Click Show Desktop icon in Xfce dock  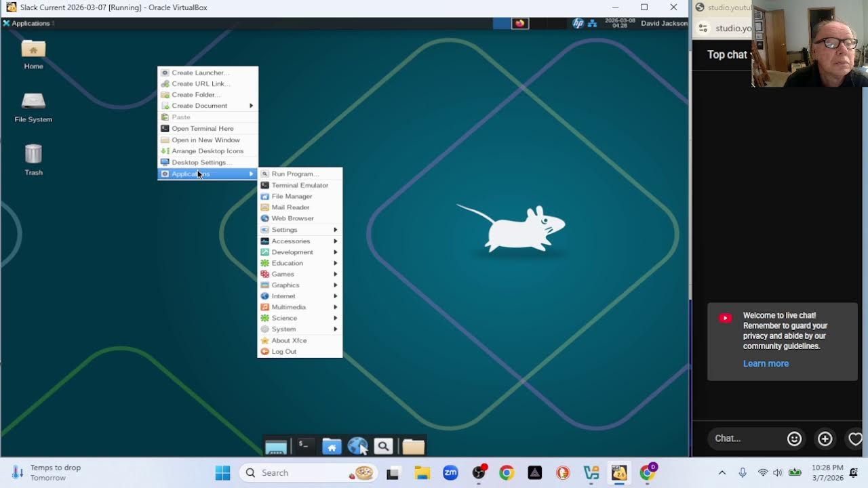click(276, 446)
